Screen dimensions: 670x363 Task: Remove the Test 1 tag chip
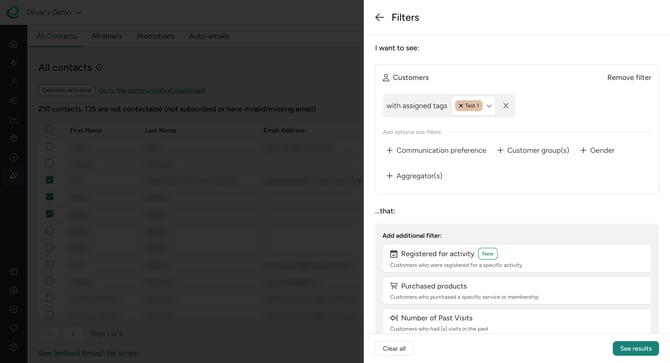click(461, 106)
